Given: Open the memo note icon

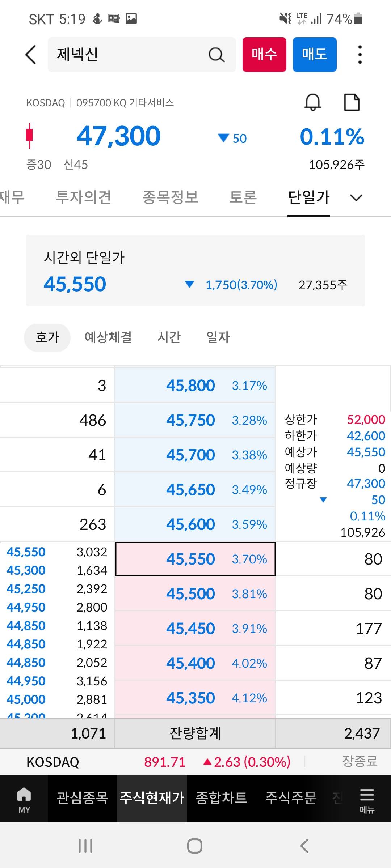Looking at the screenshot, I should click(x=352, y=102).
